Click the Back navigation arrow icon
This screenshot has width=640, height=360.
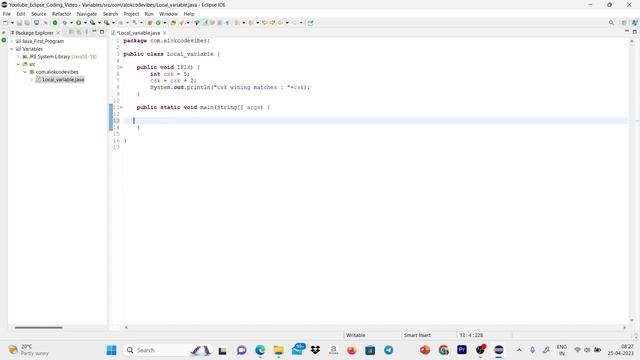point(280,23)
